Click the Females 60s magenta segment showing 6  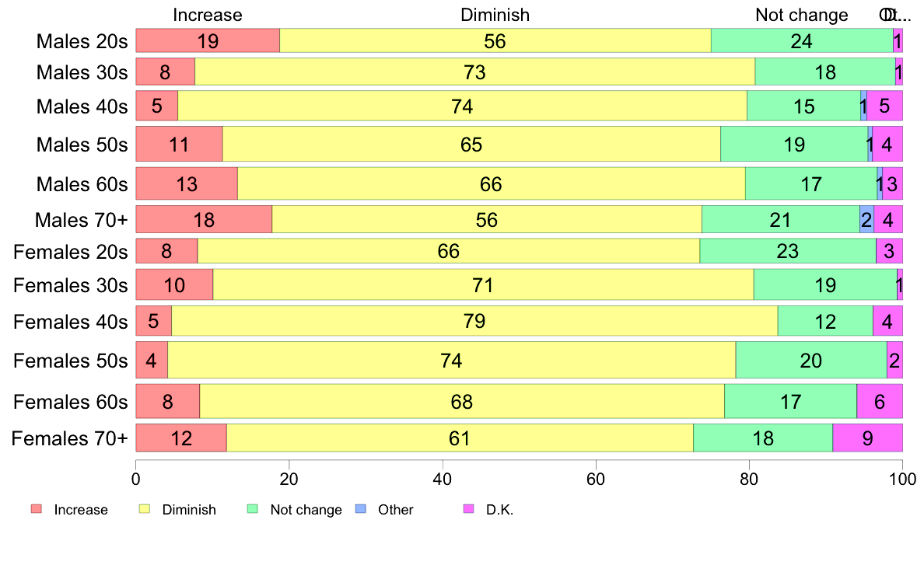click(880, 402)
